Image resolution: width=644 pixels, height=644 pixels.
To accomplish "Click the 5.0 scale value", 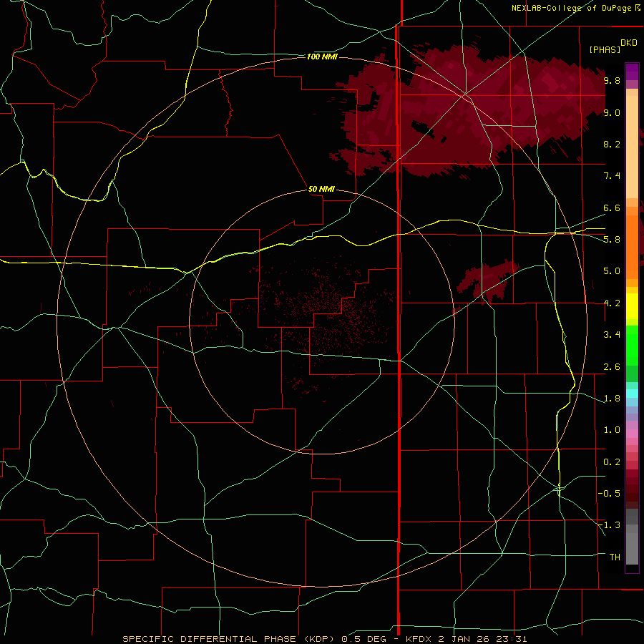I will click(x=612, y=271).
